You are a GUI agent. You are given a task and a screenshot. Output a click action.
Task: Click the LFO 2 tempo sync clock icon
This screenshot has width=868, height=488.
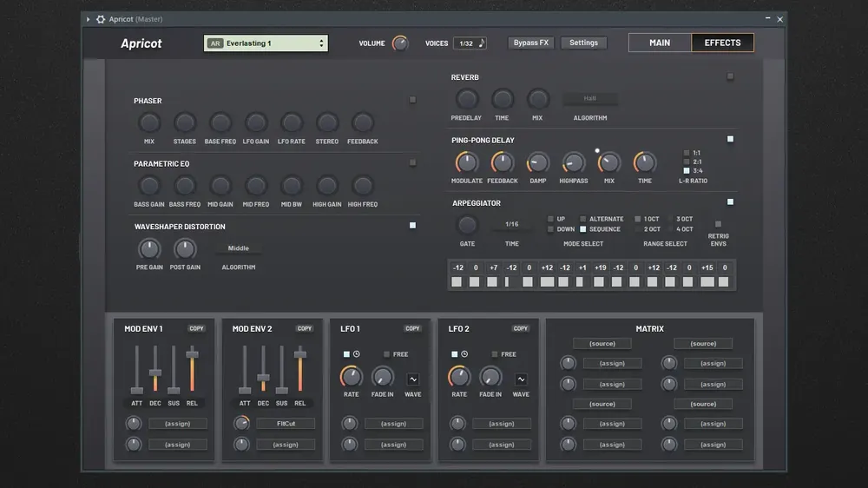pyautogui.click(x=464, y=354)
